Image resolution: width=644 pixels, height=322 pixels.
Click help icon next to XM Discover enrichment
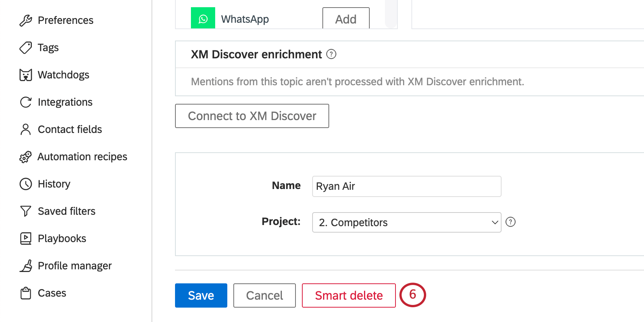tap(331, 54)
